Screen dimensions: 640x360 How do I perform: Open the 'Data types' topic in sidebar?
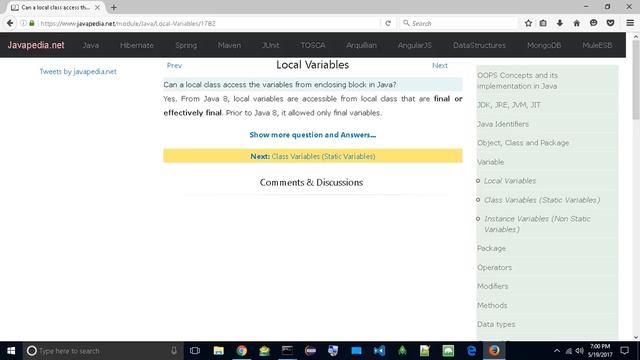click(x=496, y=324)
